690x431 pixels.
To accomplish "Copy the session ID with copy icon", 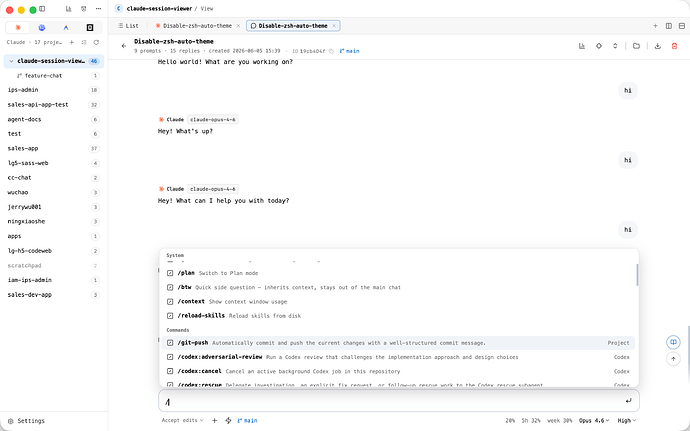I will (x=331, y=51).
